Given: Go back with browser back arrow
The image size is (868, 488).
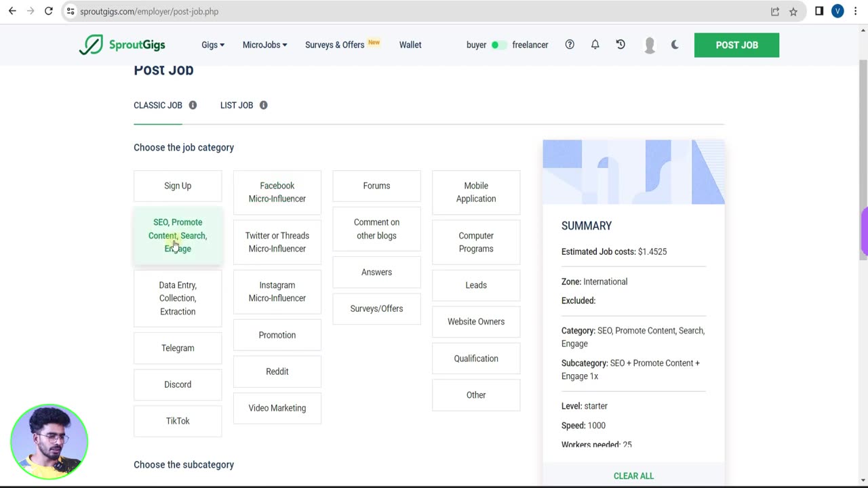Looking at the screenshot, I should (x=12, y=12).
